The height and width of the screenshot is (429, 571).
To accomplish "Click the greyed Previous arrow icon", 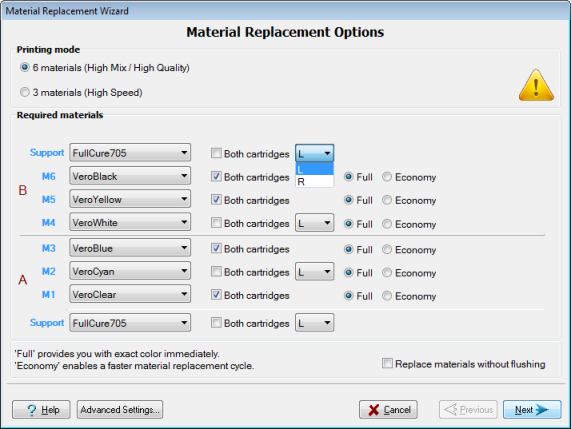I will pos(450,409).
